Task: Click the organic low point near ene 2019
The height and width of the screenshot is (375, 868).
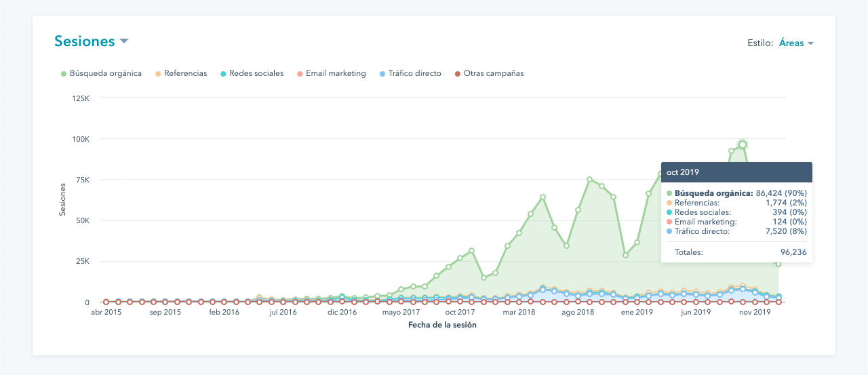Action: pyautogui.click(x=625, y=256)
